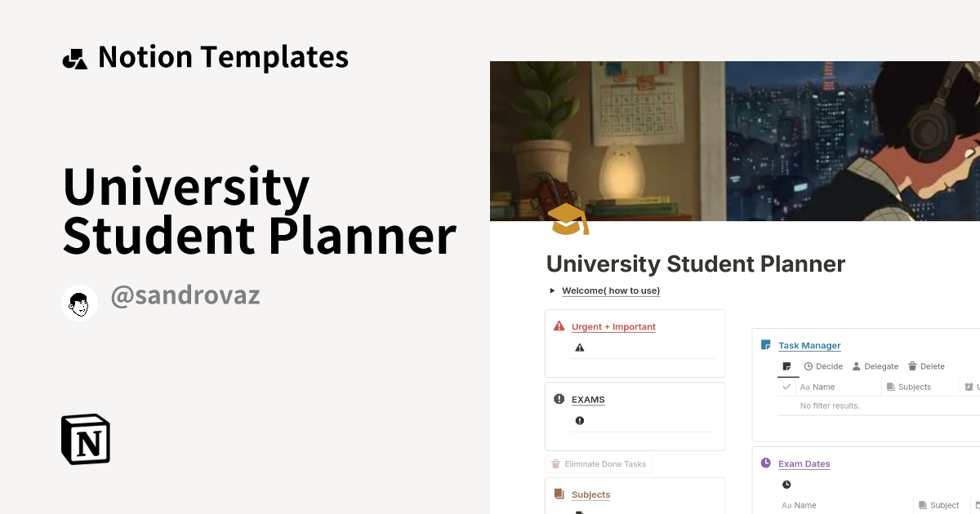Image resolution: width=980 pixels, height=514 pixels.
Task: Click the exclamation icon beside EXAMS
Action: [559, 399]
